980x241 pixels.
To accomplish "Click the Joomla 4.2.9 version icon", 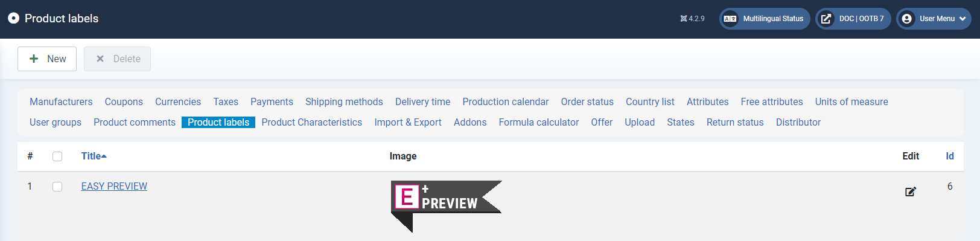I will point(684,19).
